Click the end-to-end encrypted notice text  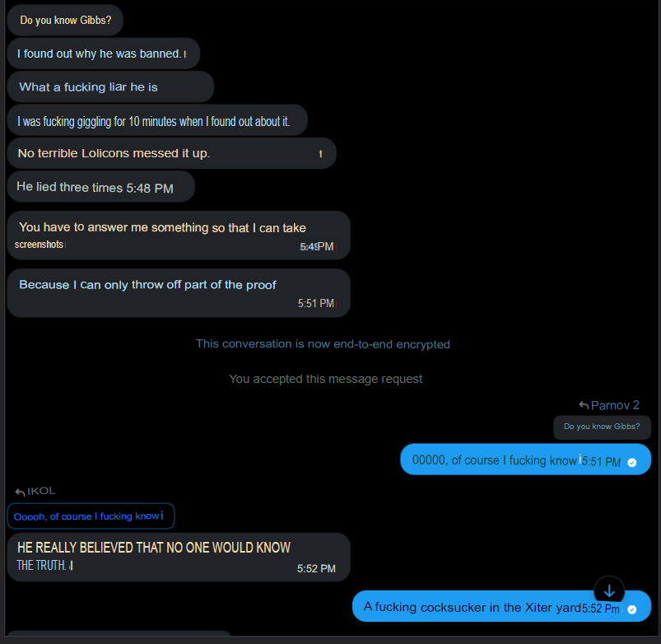click(323, 344)
